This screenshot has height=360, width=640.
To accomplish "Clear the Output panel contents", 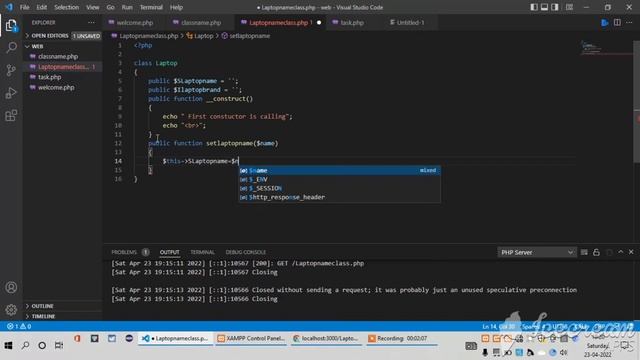I will pos(584,252).
